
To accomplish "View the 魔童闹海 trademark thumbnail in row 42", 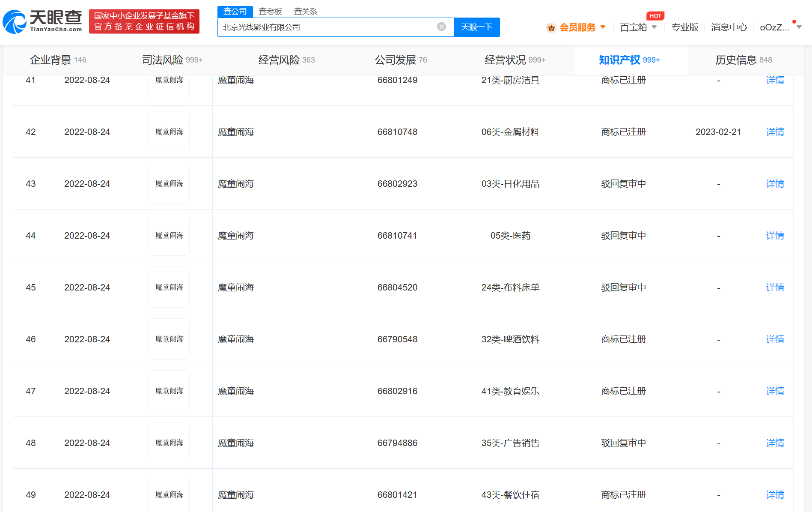I will click(x=169, y=132).
